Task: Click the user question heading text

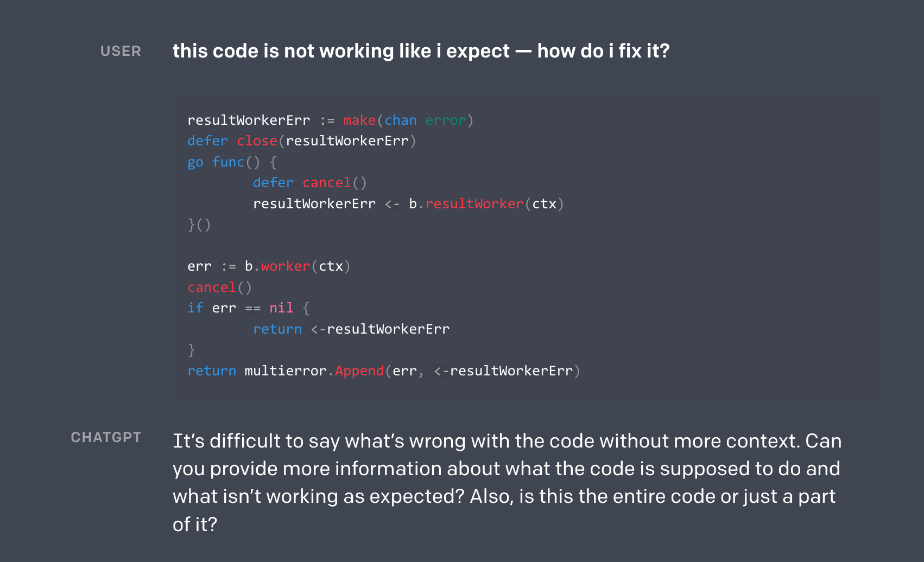Action: 421,51
